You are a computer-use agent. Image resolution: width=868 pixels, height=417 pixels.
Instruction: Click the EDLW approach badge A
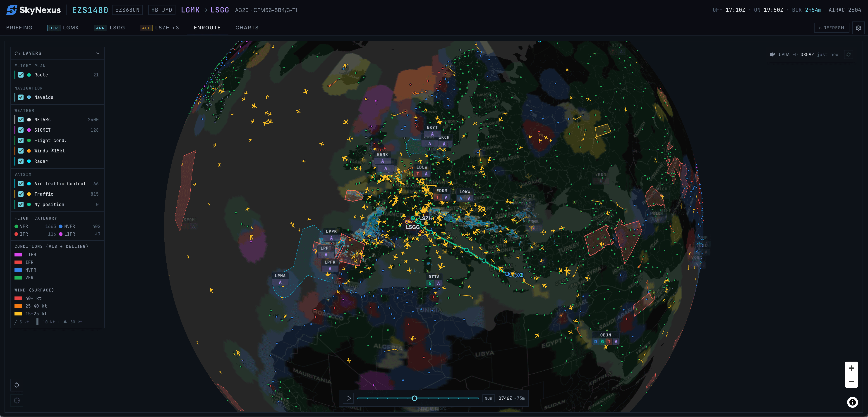point(426,174)
